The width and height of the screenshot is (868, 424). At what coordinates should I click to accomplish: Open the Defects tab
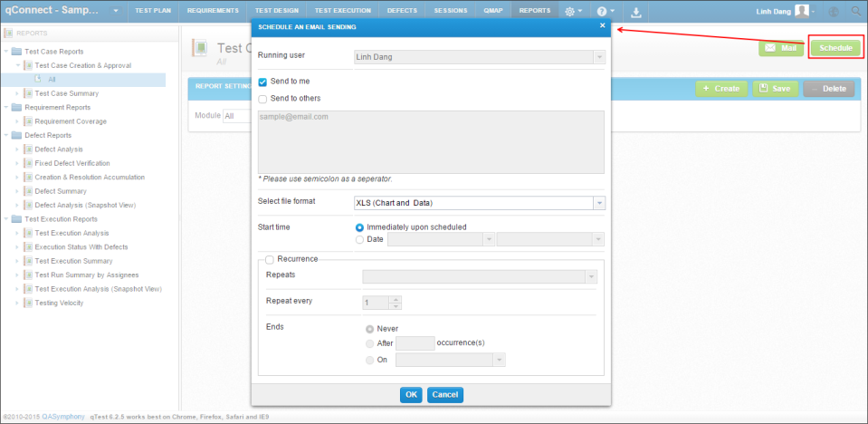pyautogui.click(x=402, y=11)
